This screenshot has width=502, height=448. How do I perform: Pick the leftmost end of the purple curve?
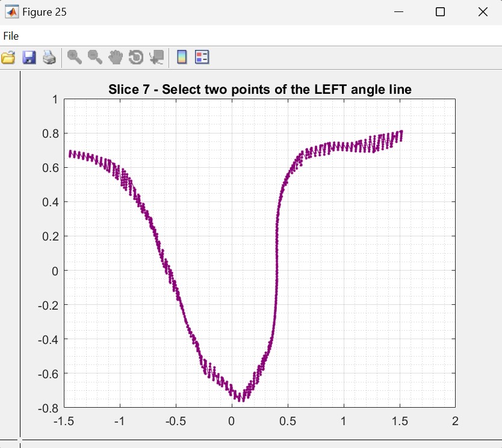coord(70,154)
